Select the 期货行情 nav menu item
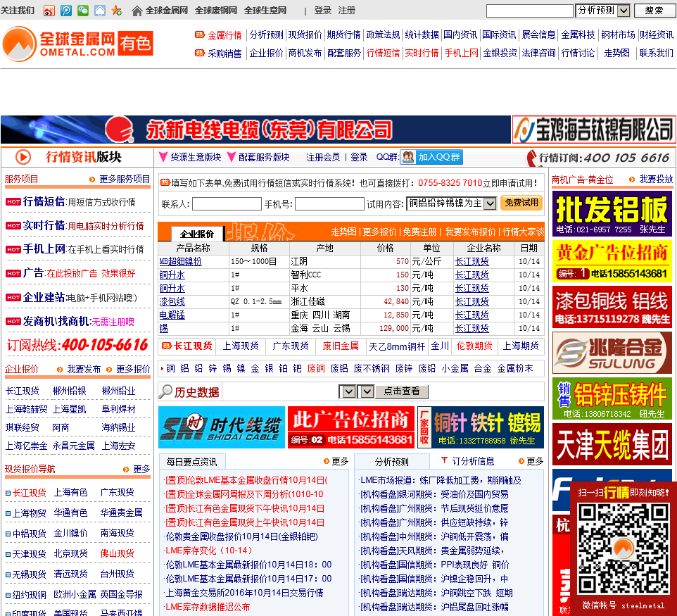 click(x=343, y=34)
